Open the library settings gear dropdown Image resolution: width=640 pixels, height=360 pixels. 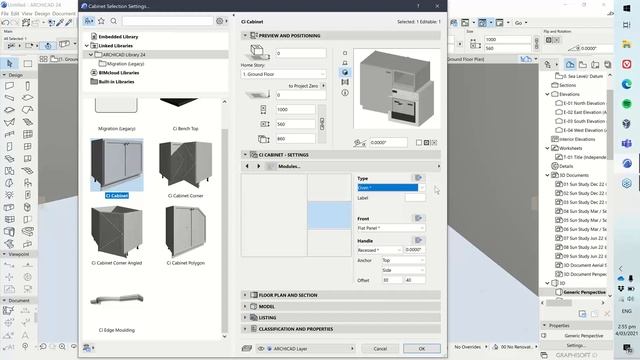click(221, 21)
